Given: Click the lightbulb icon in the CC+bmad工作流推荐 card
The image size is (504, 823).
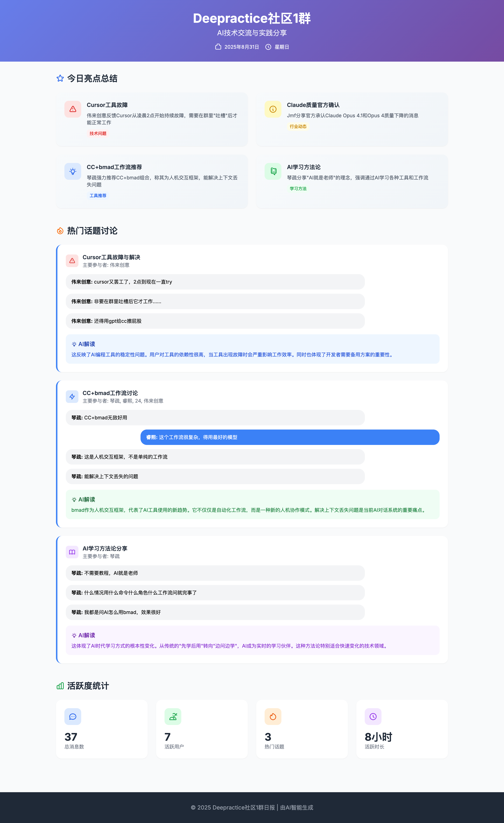Looking at the screenshot, I should (73, 171).
